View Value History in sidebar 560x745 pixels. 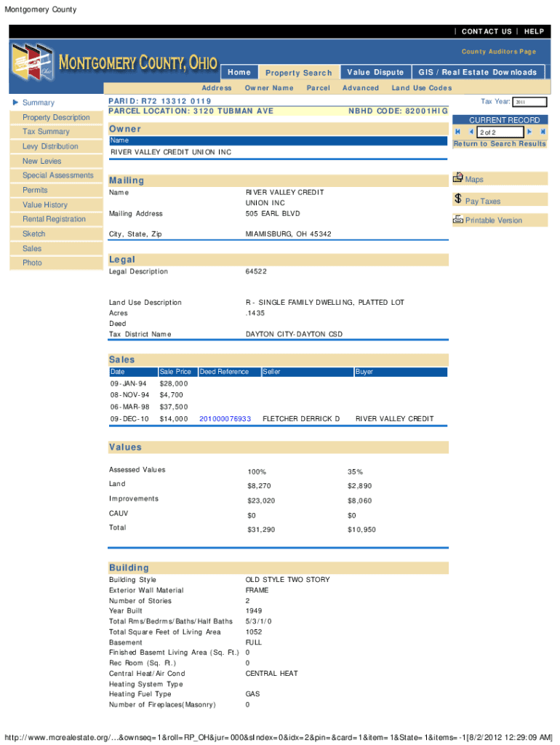click(x=44, y=205)
